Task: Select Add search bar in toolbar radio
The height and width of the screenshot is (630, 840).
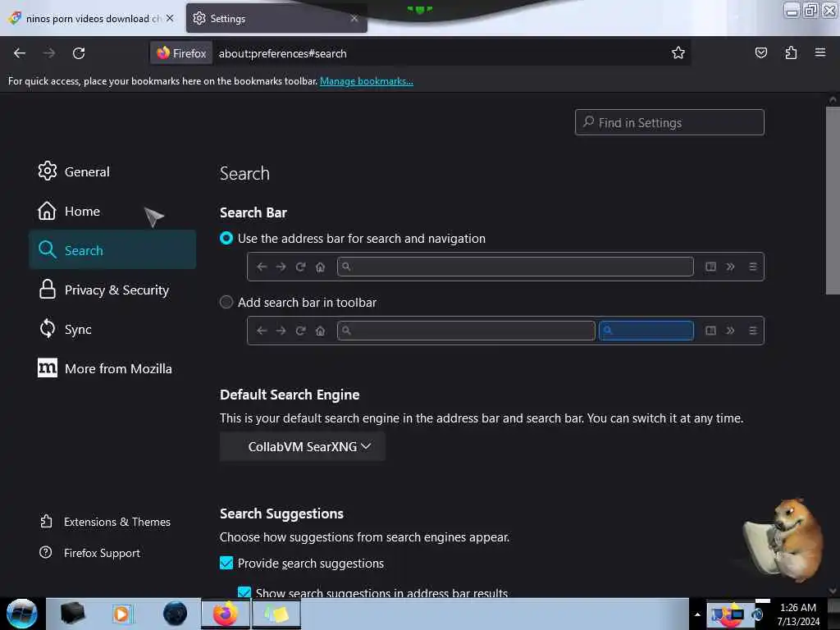Action: [226, 302]
